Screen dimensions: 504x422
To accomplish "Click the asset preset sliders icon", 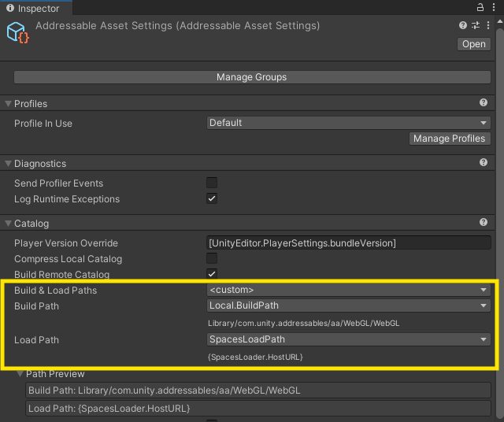I will [x=475, y=26].
